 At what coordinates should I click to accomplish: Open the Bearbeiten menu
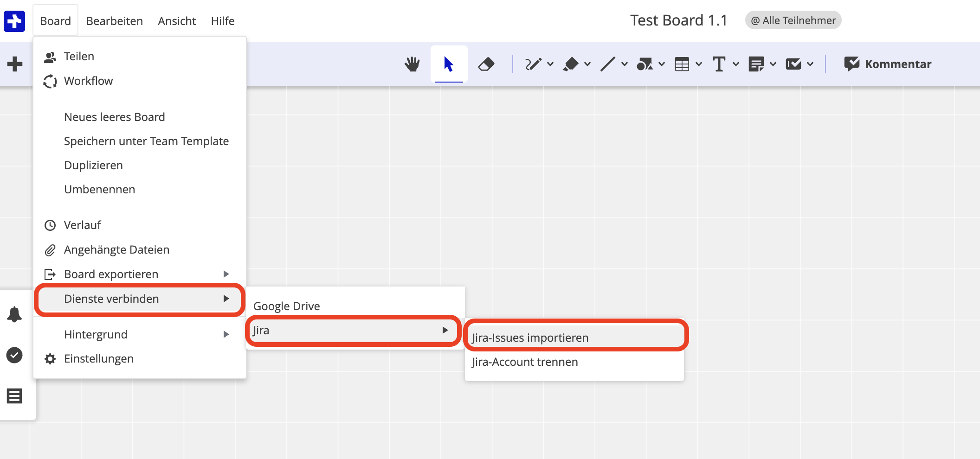[114, 21]
